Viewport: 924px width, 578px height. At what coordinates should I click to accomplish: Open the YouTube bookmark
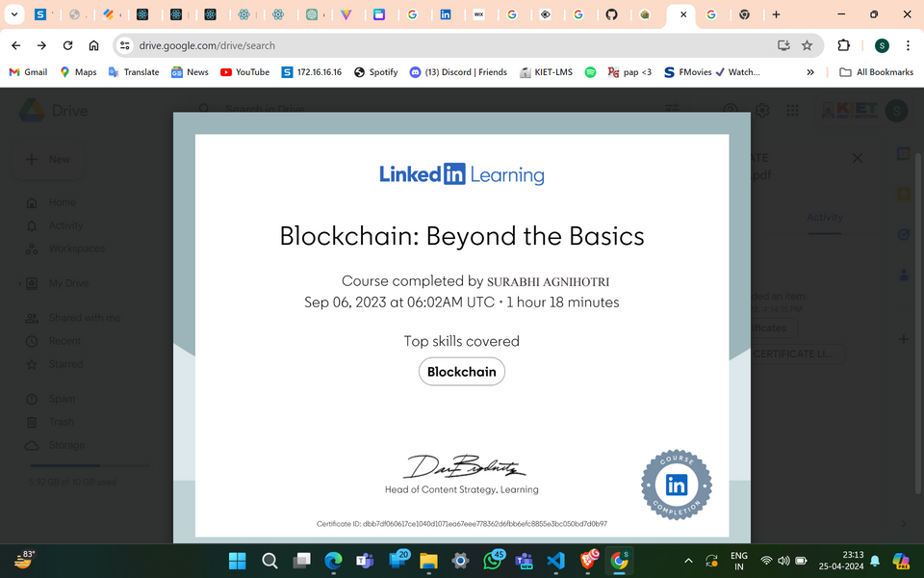[245, 72]
